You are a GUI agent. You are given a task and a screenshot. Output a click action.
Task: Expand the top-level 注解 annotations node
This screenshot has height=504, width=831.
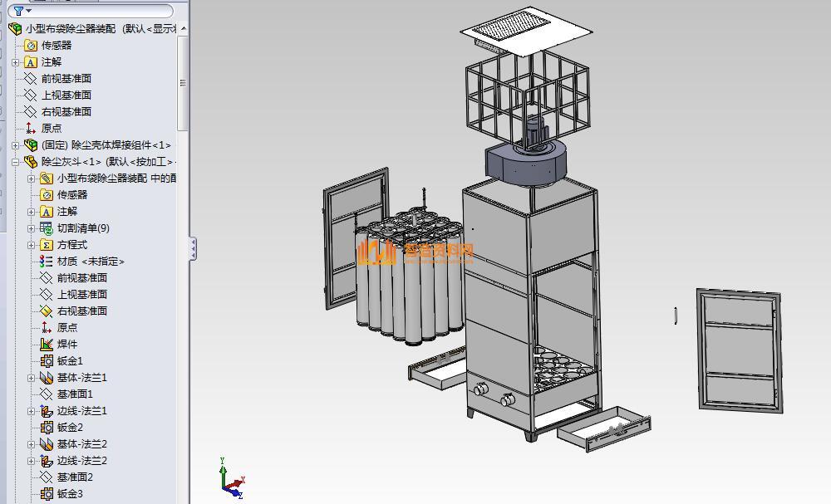pos(16,62)
